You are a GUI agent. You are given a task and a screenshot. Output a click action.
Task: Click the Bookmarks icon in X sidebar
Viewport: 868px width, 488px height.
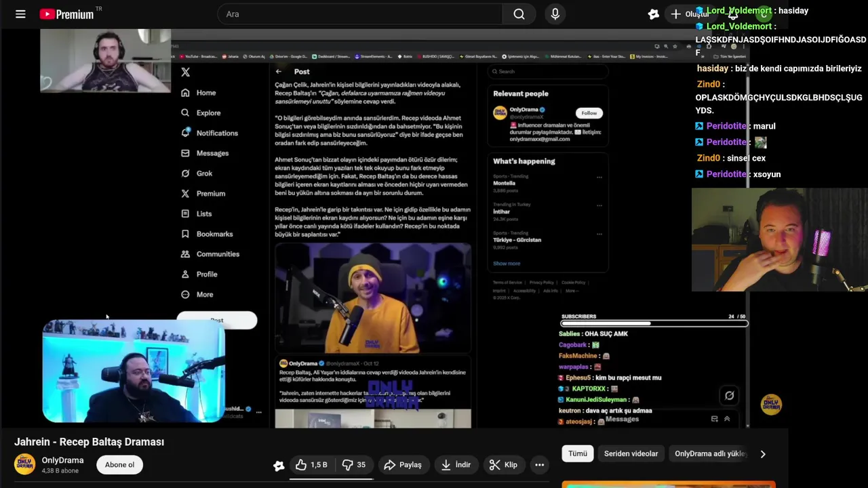click(x=185, y=234)
